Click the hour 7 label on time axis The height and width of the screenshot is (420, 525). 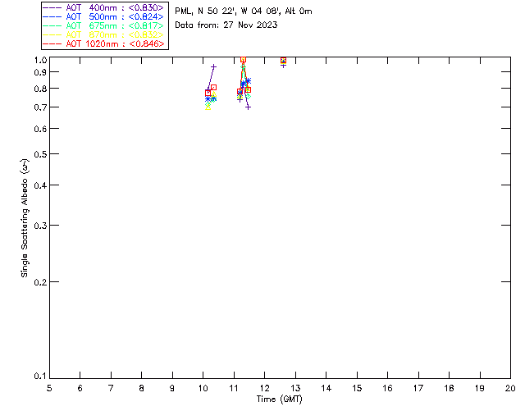tap(111, 388)
